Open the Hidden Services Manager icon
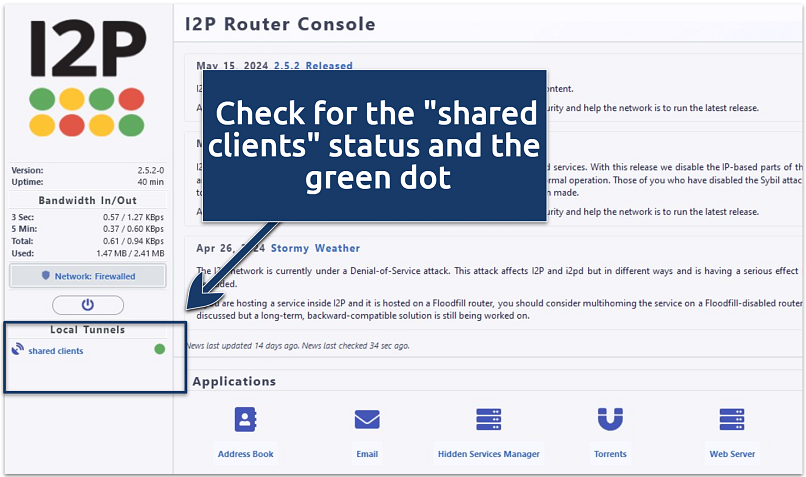The height and width of the screenshot is (477, 806). pos(488,419)
